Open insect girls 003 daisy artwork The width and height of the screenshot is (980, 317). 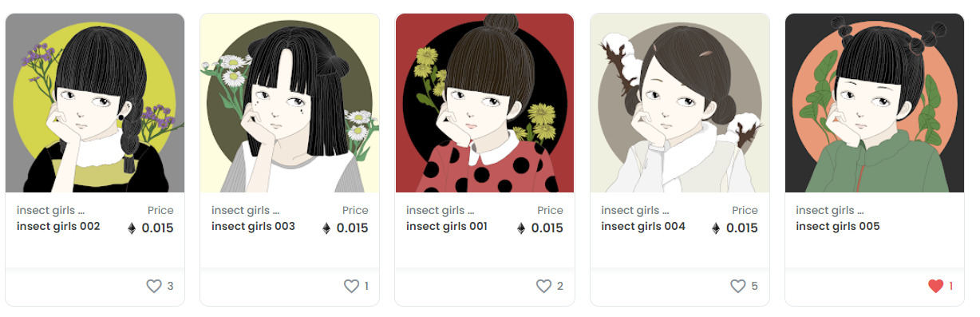(x=290, y=103)
